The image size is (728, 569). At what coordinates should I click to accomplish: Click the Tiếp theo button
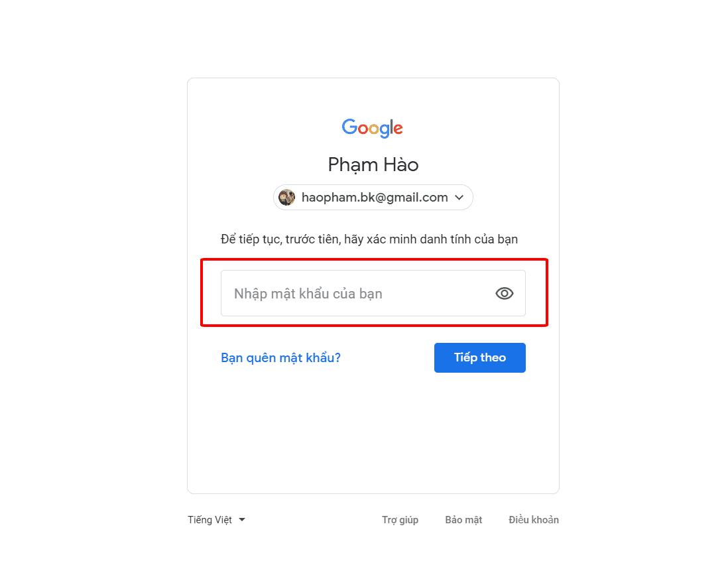480,357
